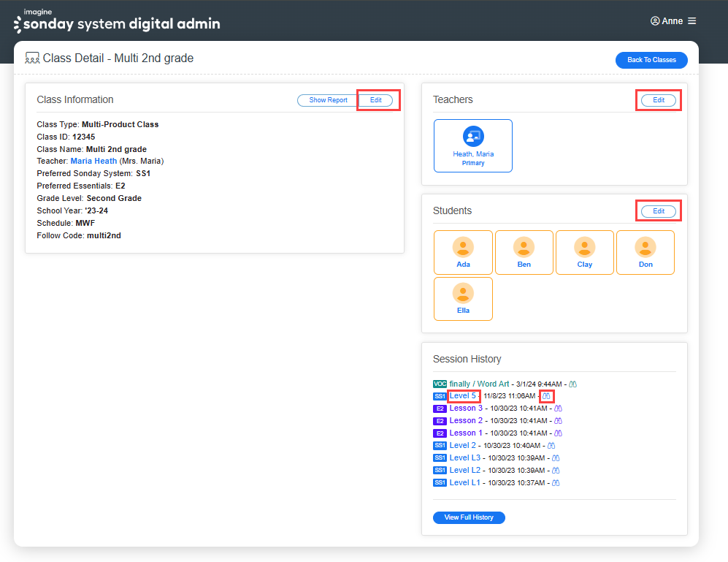Image resolution: width=728 pixels, height=562 pixels.
Task: Click Ben's student avatar icon
Action: 524,247
